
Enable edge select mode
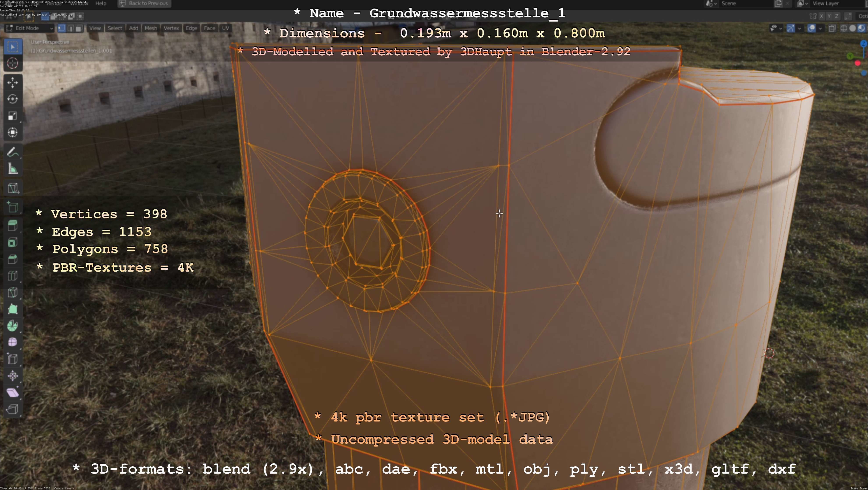(x=70, y=28)
